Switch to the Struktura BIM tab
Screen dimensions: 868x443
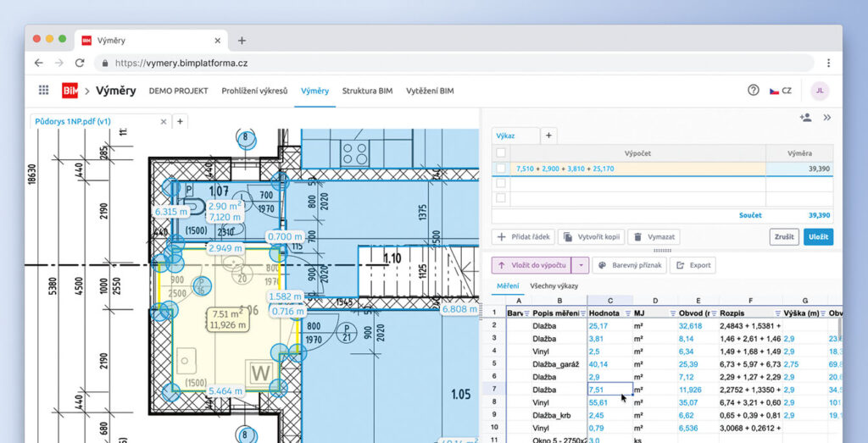pos(367,91)
